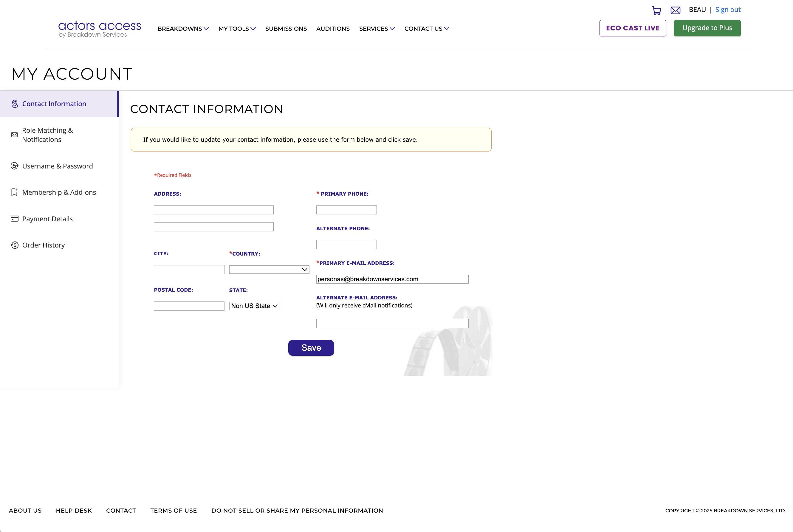Click the Sign out link
The width and height of the screenshot is (793, 532).
click(x=727, y=10)
